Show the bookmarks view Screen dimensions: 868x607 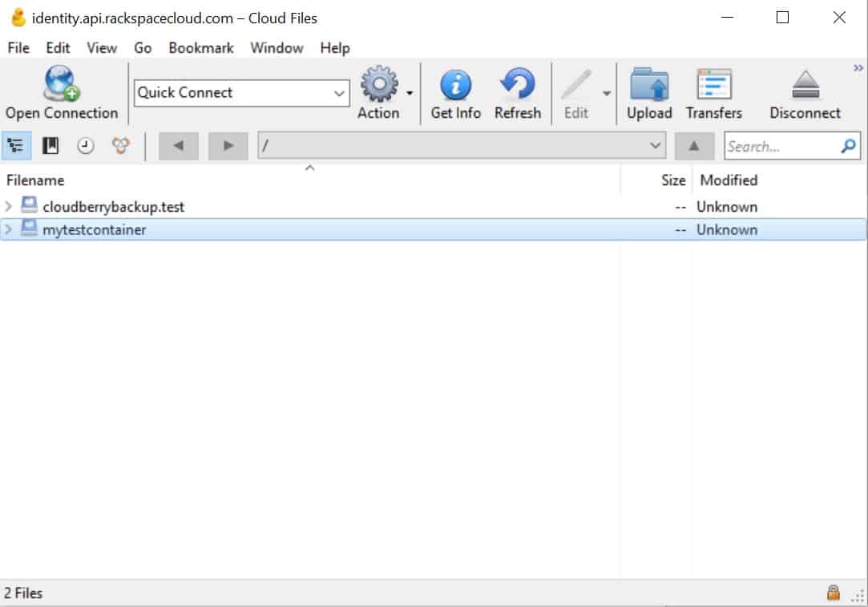[50, 146]
